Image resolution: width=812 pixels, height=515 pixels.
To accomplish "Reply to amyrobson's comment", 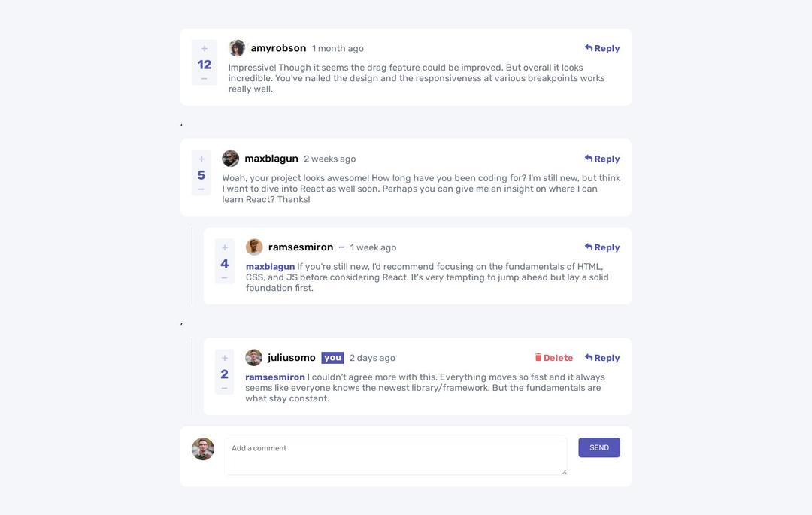I will 602,48.
